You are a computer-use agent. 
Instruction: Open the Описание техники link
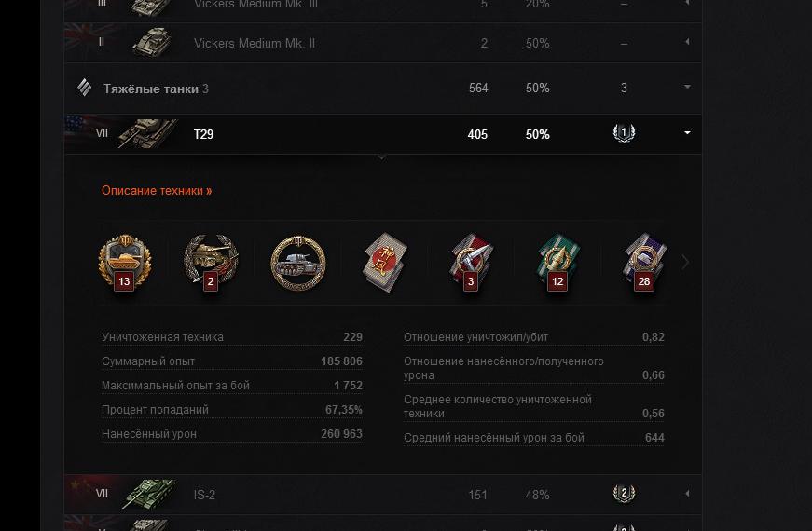[157, 191]
